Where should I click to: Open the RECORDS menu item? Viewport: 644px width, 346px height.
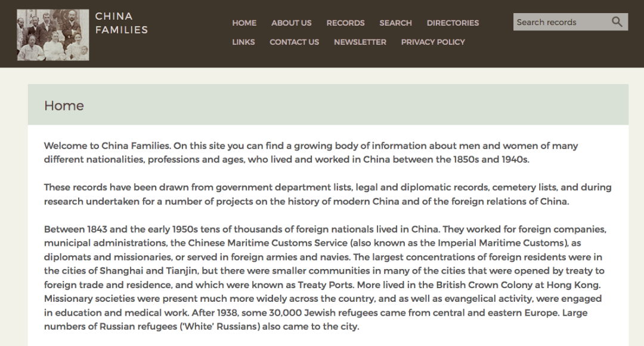click(345, 23)
